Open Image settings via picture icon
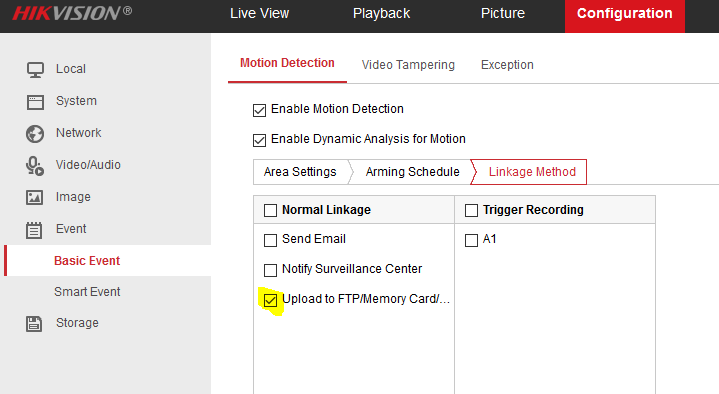 coord(35,198)
